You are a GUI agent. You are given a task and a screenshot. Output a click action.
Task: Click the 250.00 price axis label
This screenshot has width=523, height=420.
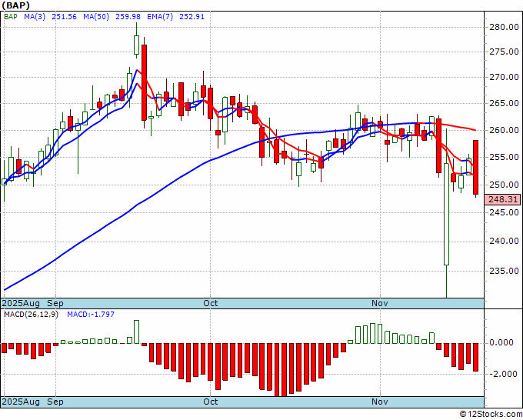504,185
